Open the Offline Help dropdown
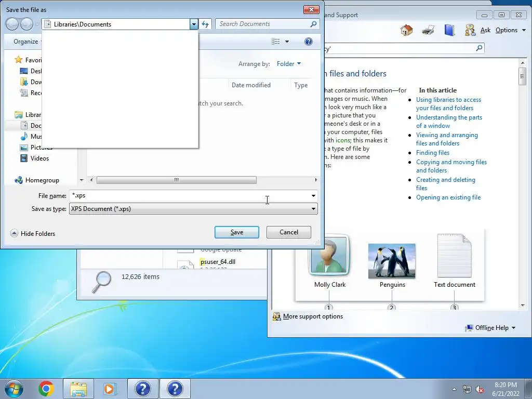The image size is (532, 399). tap(490, 328)
